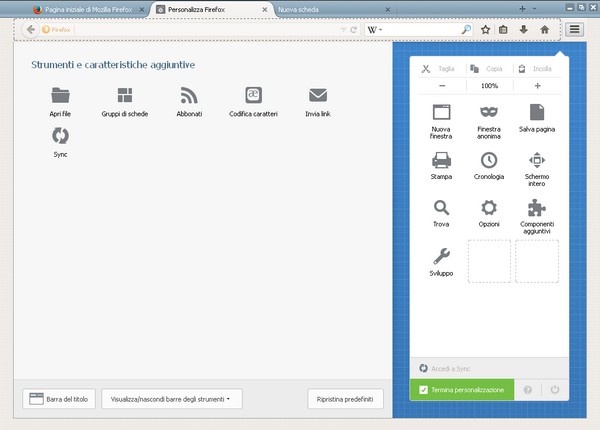Click the zoom out minus button

442,86
